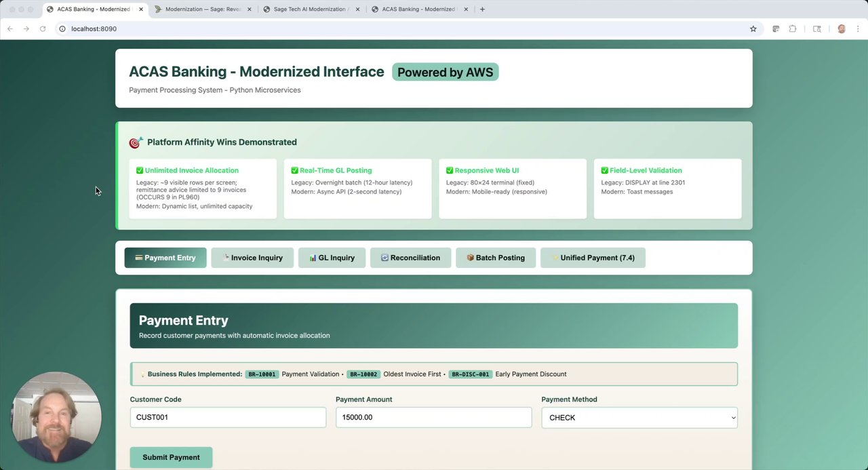This screenshot has height=470, width=868.
Task: Open the GL Inquiry tab
Action: tap(332, 258)
